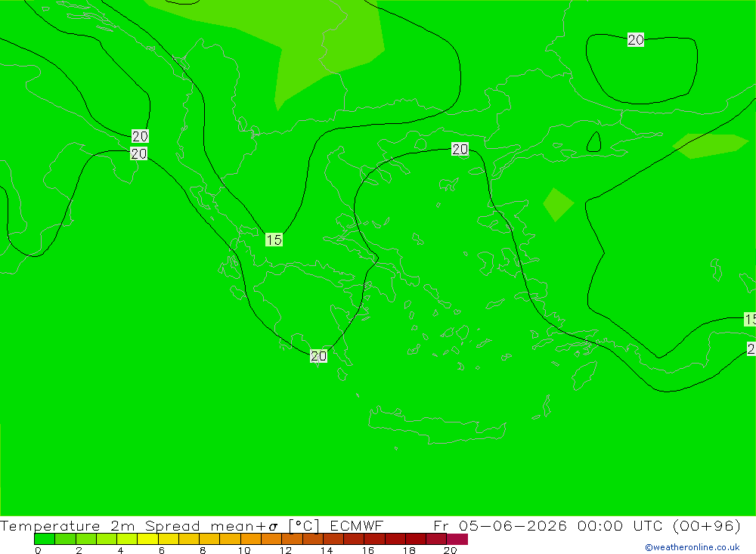Viewport: 756px width, 554px height.
Task: Click the crimson legend swatch above the 20 tick
Action: point(457,539)
